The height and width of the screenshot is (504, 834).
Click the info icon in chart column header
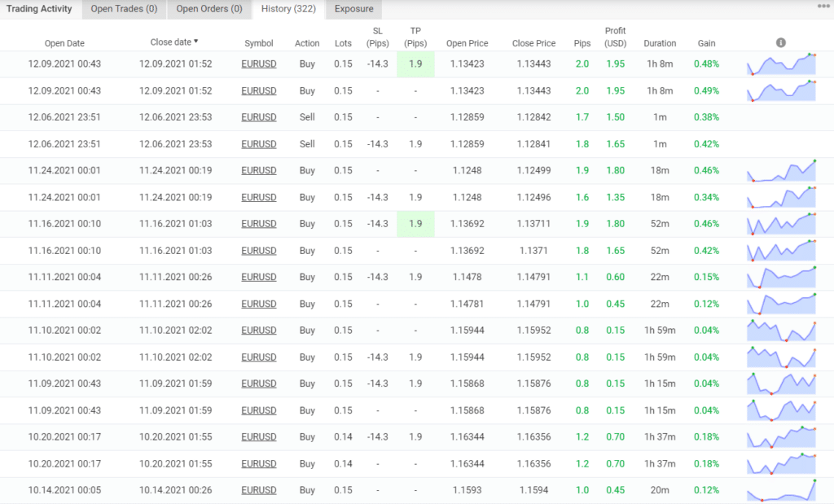coord(781,42)
